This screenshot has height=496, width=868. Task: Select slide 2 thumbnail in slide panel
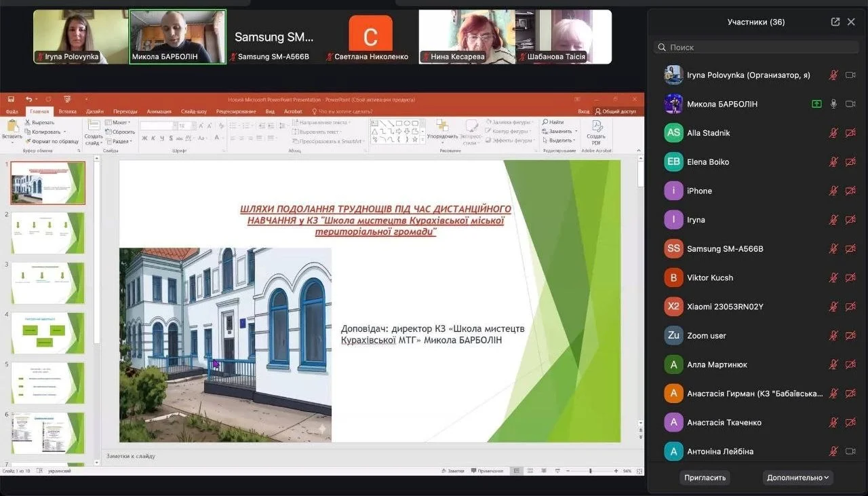coord(47,233)
